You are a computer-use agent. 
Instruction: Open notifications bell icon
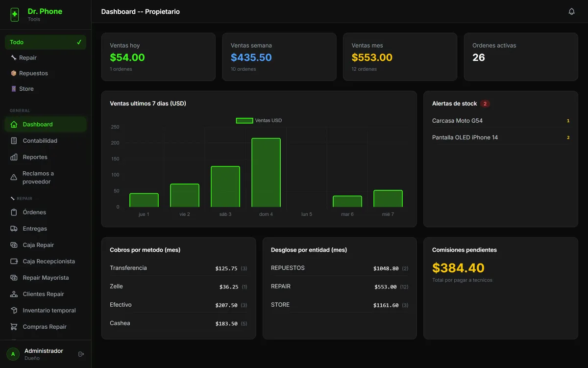coord(571,12)
